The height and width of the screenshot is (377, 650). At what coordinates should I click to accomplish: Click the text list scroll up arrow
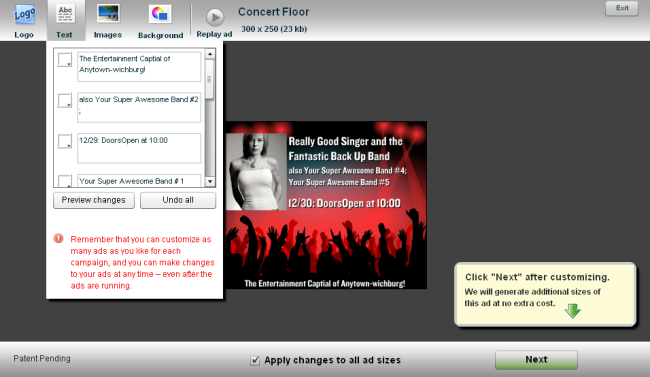210,54
